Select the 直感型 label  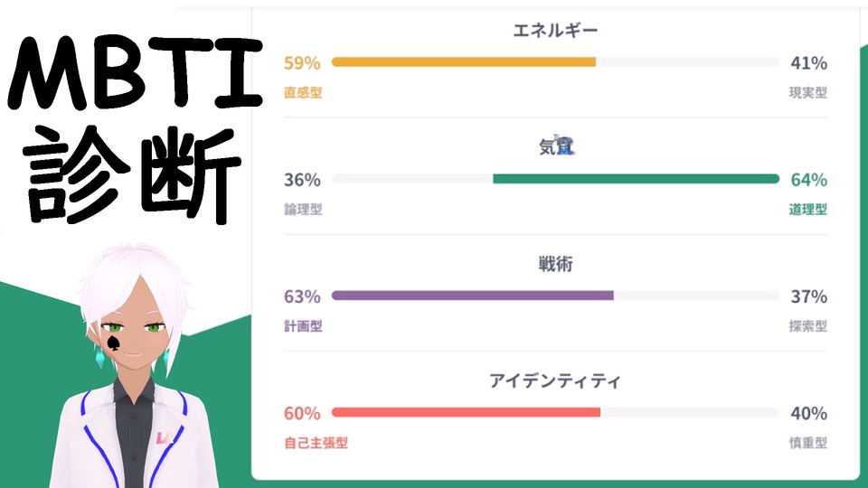(x=303, y=92)
